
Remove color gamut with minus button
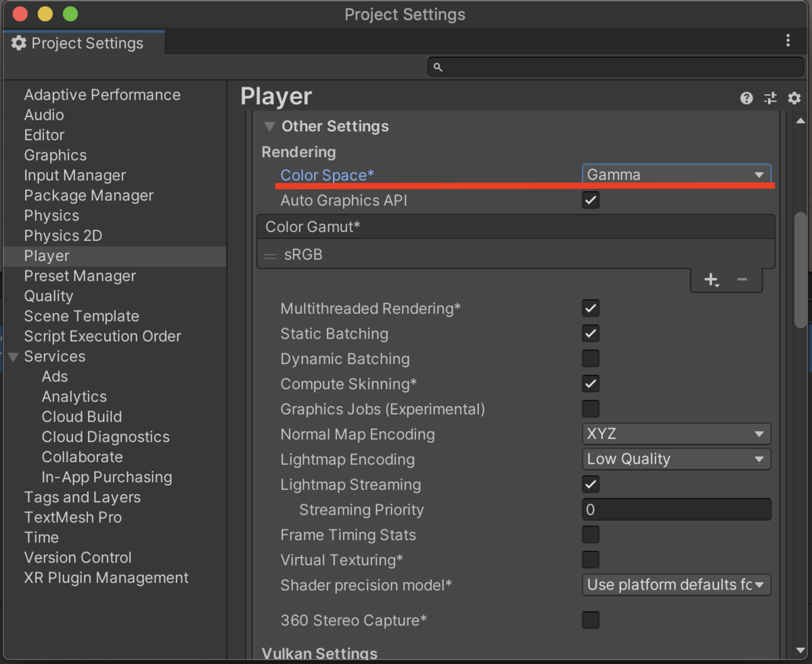point(742,280)
